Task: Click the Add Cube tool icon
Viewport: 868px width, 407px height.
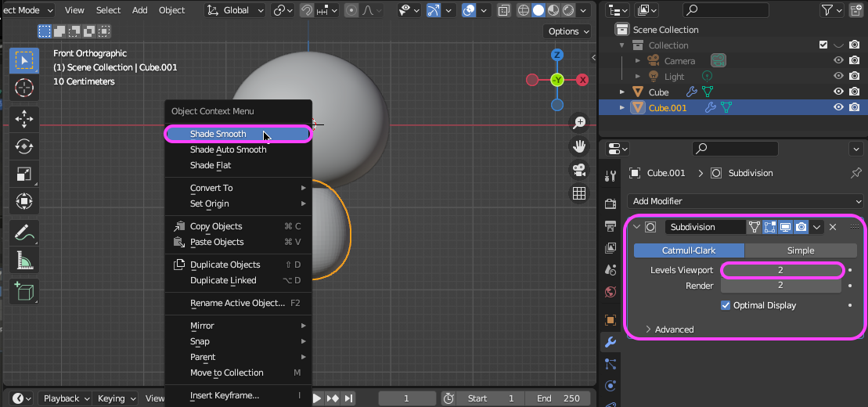Action: [x=24, y=290]
